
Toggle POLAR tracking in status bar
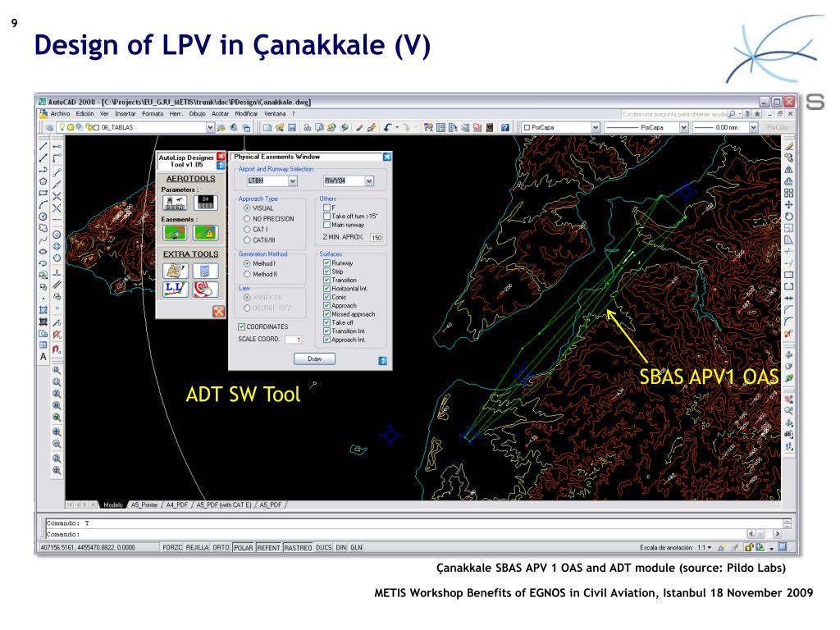[243, 547]
